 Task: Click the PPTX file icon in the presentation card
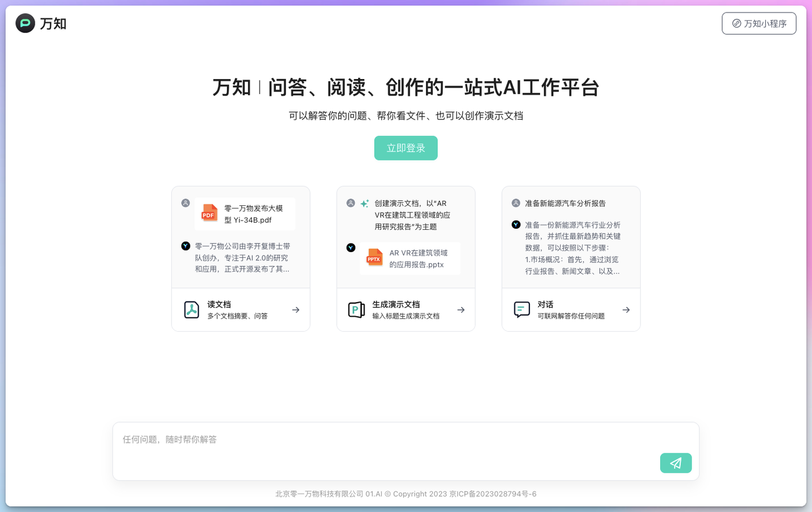[374, 258]
